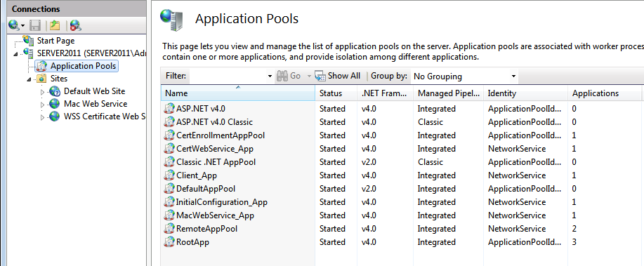
Task: Collapse the SERVER2011 tree node
Action: tap(16, 54)
